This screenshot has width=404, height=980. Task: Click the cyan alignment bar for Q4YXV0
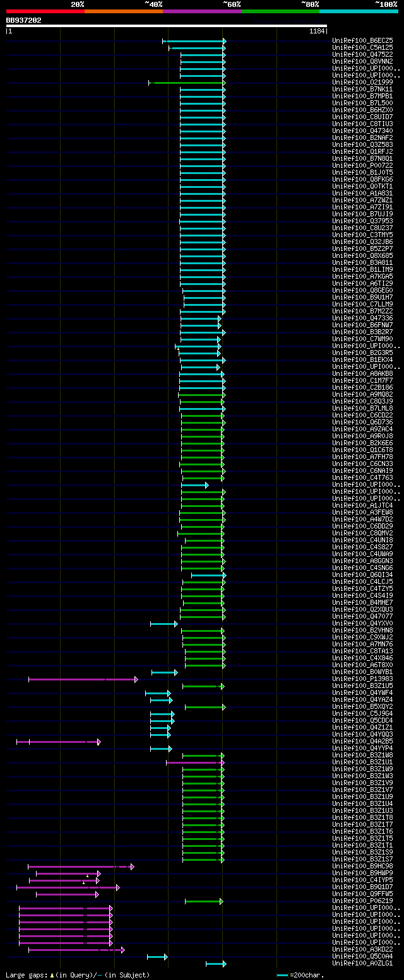click(164, 624)
